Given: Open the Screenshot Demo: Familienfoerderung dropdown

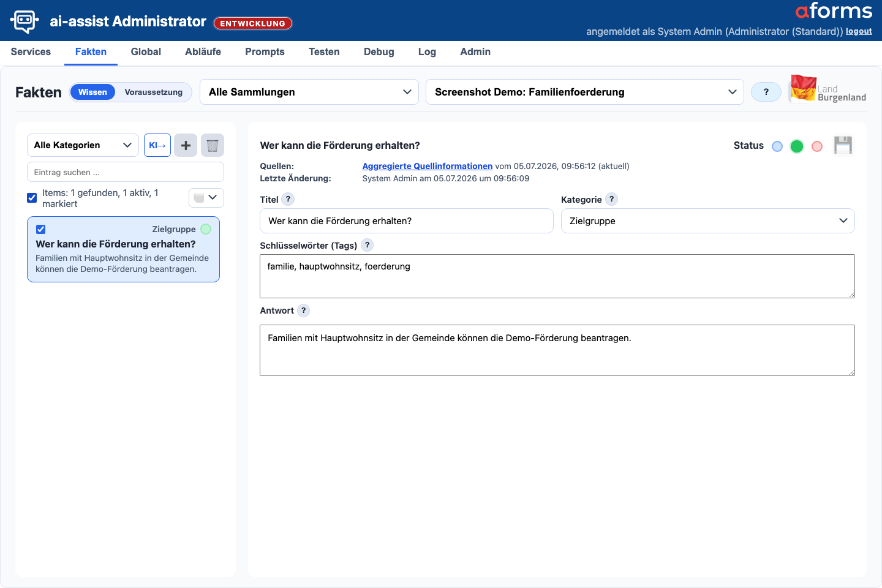Looking at the screenshot, I should [585, 92].
